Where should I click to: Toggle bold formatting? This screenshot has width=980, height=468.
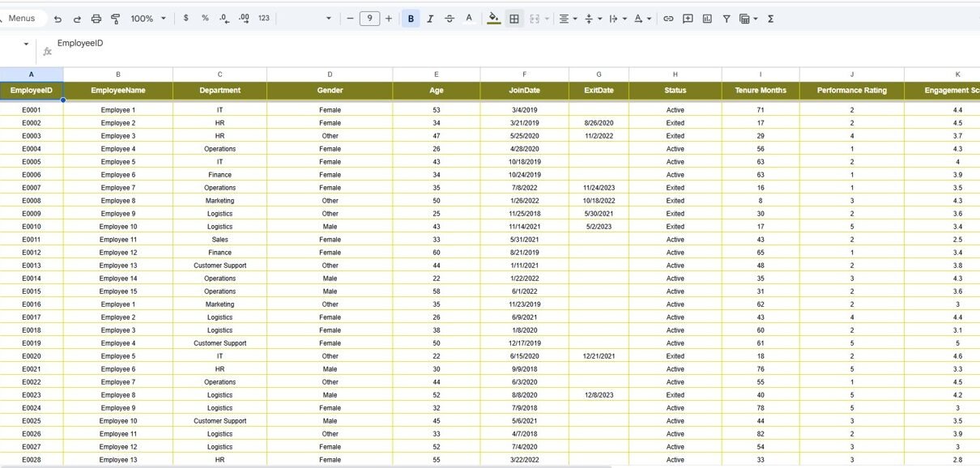pos(411,19)
